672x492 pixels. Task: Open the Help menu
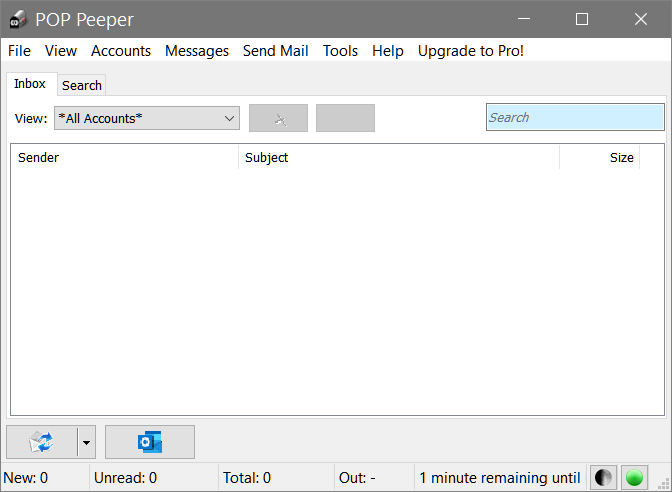pos(388,51)
